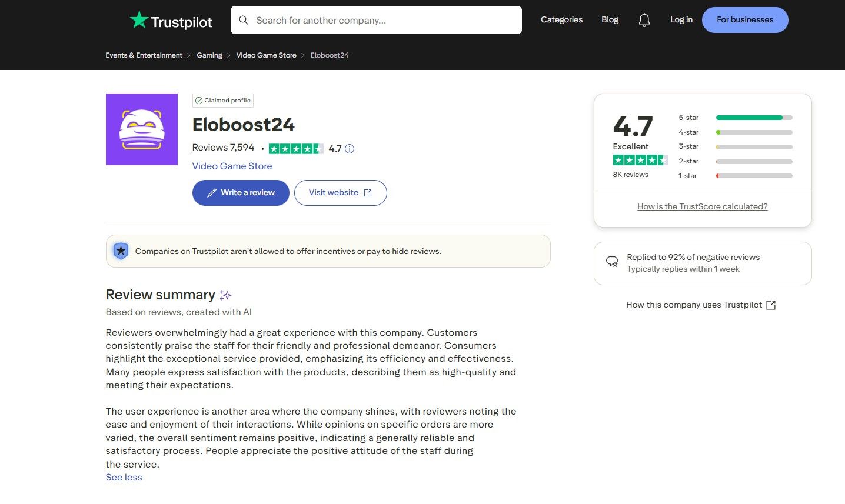Collapse the summary with See less
The height and width of the screenshot is (504, 845).
(124, 477)
